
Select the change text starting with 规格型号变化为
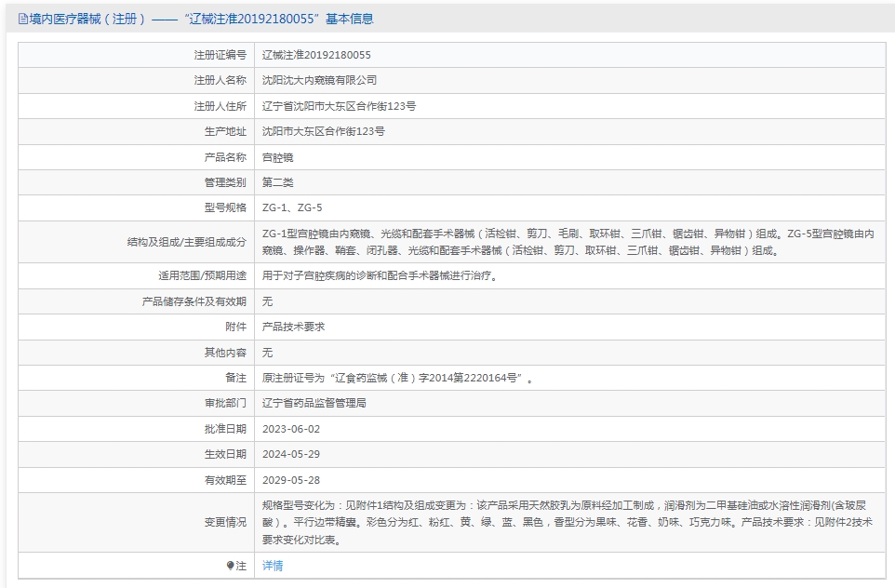pos(568,522)
